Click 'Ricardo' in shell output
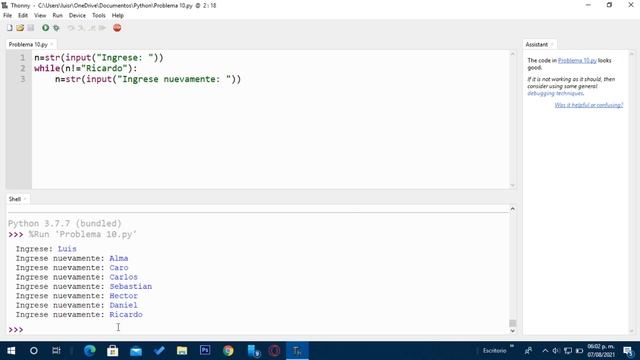The height and width of the screenshot is (360, 640). 126,315
